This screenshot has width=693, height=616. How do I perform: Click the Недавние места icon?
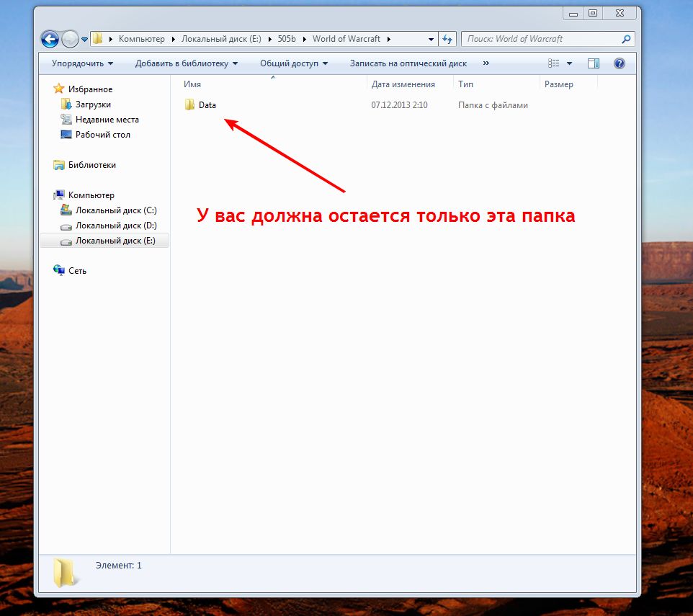pyautogui.click(x=66, y=120)
